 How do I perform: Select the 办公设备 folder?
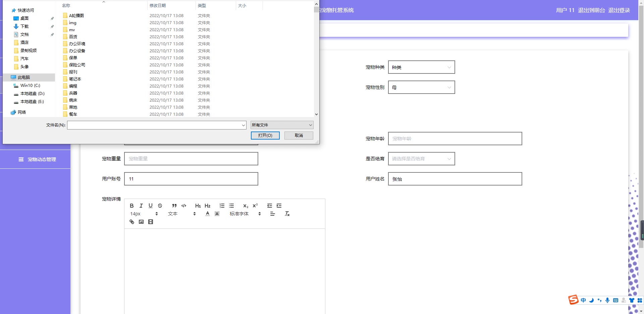pos(77,51)
